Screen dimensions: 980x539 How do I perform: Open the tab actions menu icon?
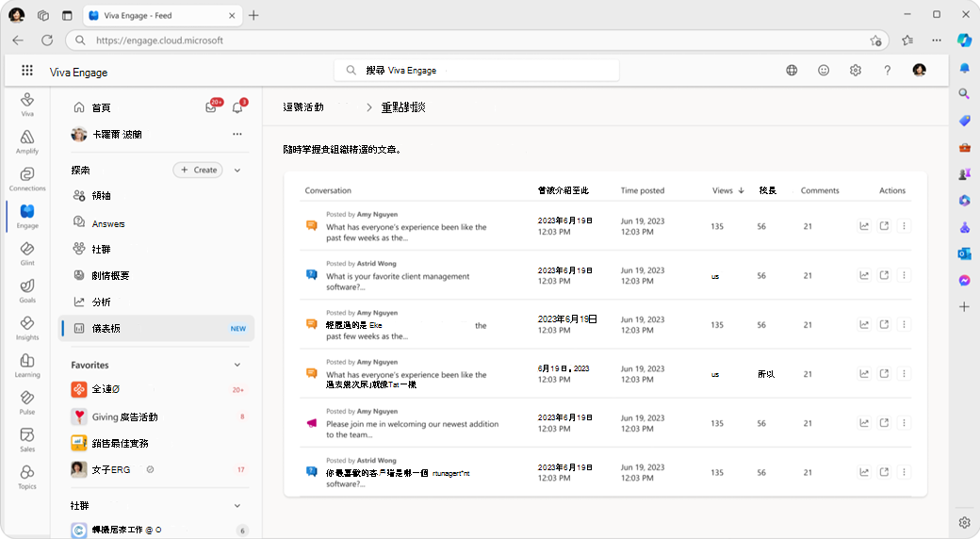pyautogui.click(x=67, y=15)
